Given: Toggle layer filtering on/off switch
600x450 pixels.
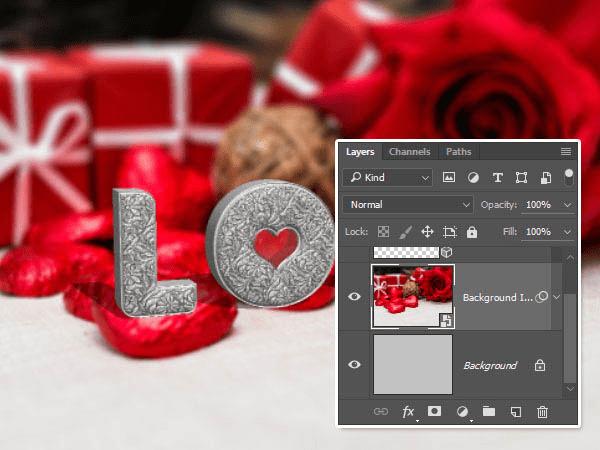Looking at the screenshot, I should tap(569, 177).
